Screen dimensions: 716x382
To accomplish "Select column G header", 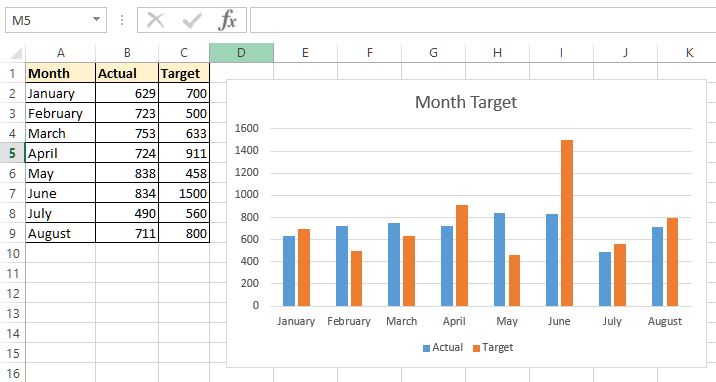I will tap(433, 53).
